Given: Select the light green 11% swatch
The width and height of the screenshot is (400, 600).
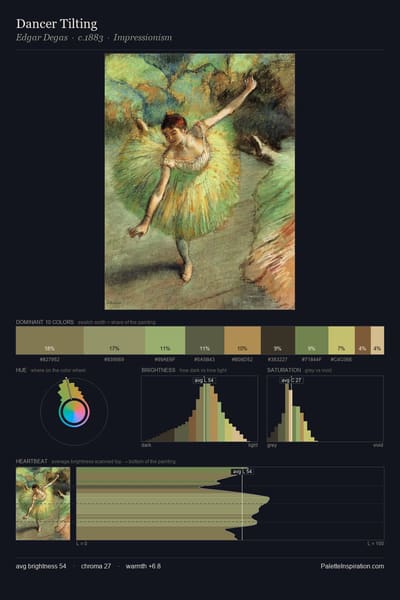Looking at the screenshot, I should (165, 340).
